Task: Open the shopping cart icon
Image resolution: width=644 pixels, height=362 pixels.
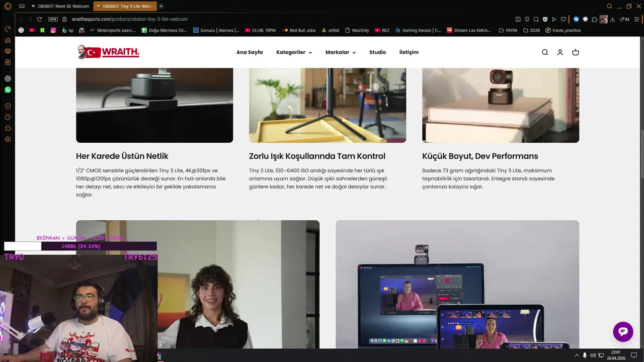Action: click(576, 52)
